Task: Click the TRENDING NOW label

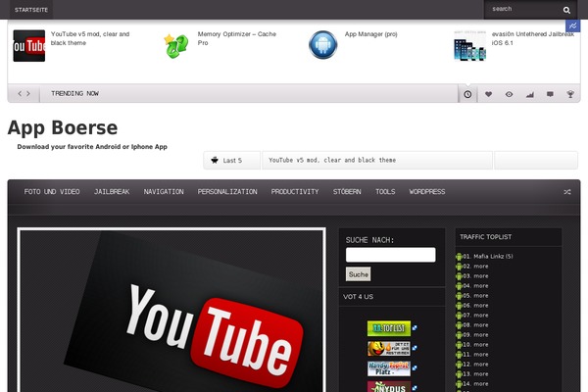Action: [x=75, y=93]
